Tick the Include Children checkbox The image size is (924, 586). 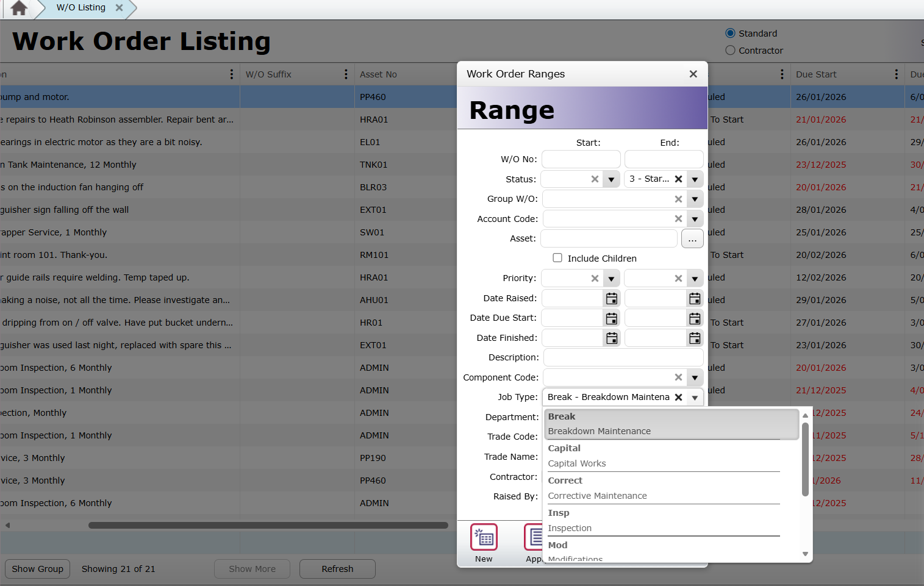coord(557,258)
